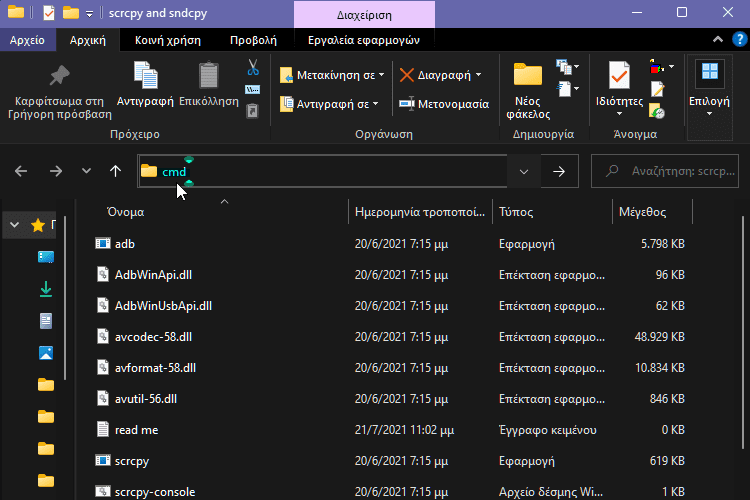750x500 pixels.
Task: Switch to the Εργαλεία εφαρμογών tab
Action: click(x=364, y=40)
